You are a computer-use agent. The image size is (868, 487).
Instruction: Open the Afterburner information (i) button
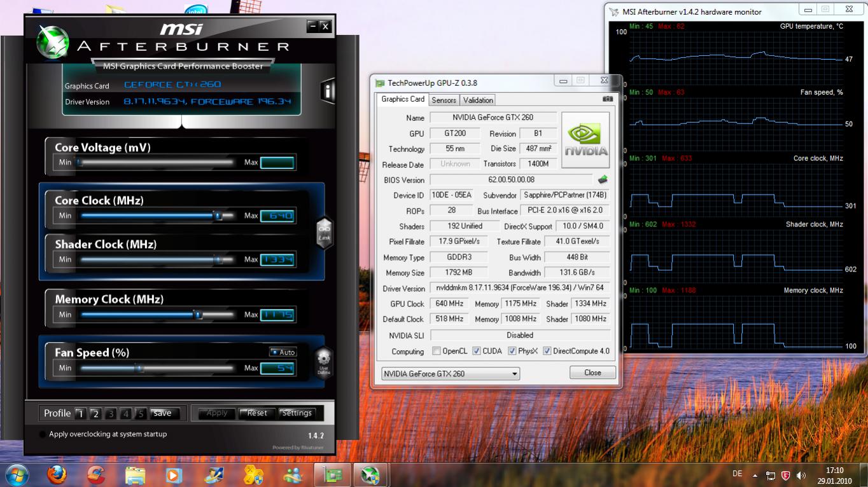[x=328, y=91]
